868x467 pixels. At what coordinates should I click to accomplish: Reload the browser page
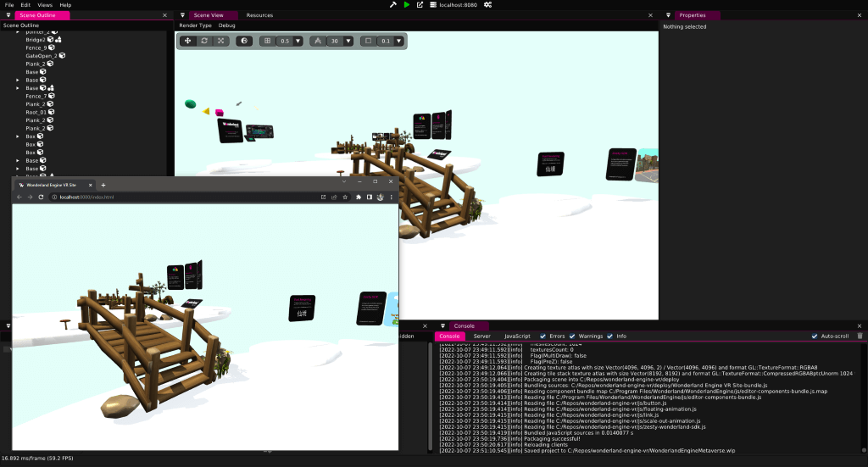(x=41, y=197)
